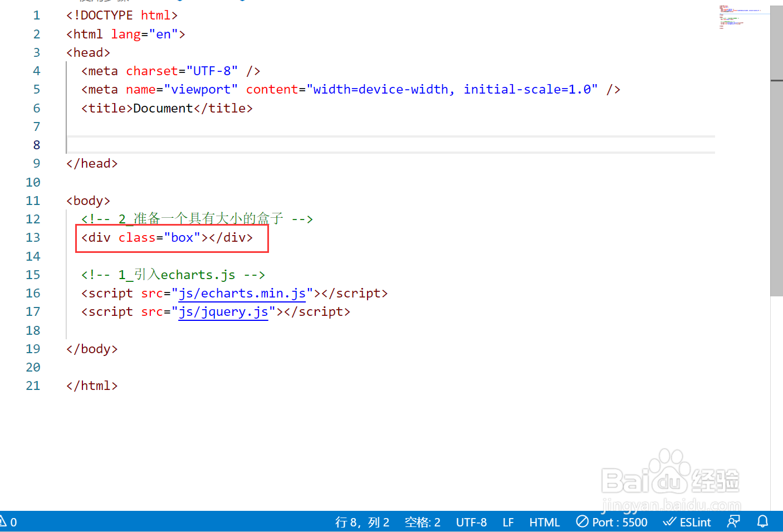Change the UTF-8 file encoding
The width and height of the screenshot is (783, 532).
tap(471, 522)
